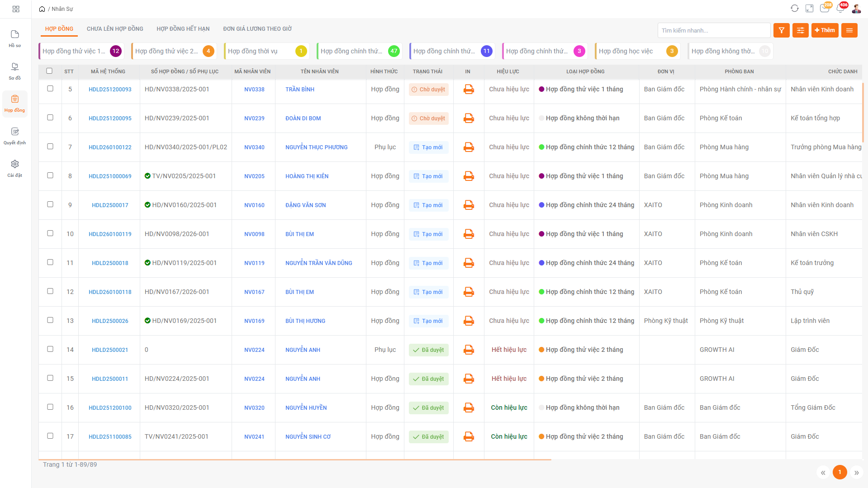
Task: Open Quyết định in the sidebar
Action: [x=15, y=136]
